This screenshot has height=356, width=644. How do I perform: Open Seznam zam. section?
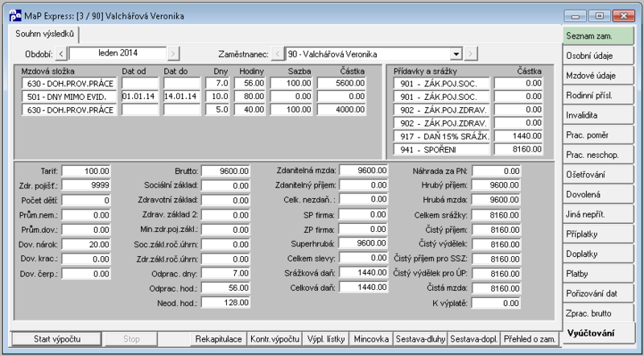coord(598,35)
